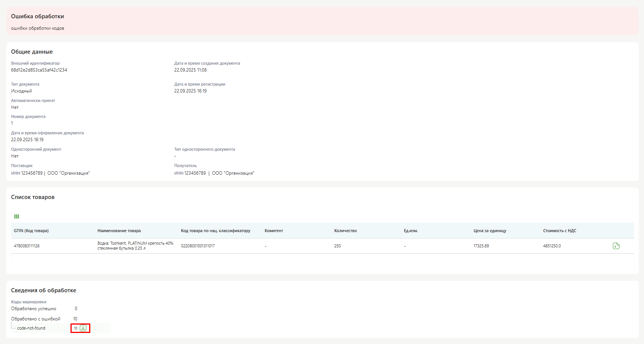Click the supplier ИНН 123456789 entry
Image resolution: width=644 pixels, height=344 pixels.
27,173
